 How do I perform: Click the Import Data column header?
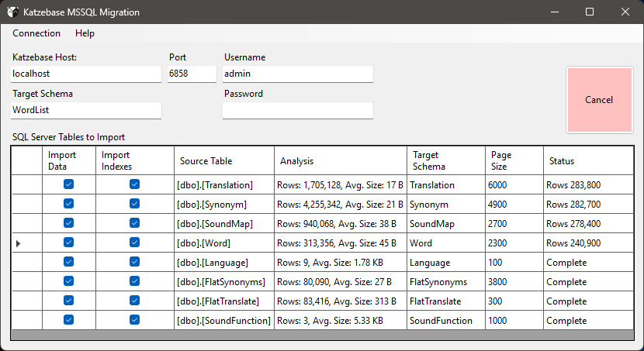click(69, 160)
